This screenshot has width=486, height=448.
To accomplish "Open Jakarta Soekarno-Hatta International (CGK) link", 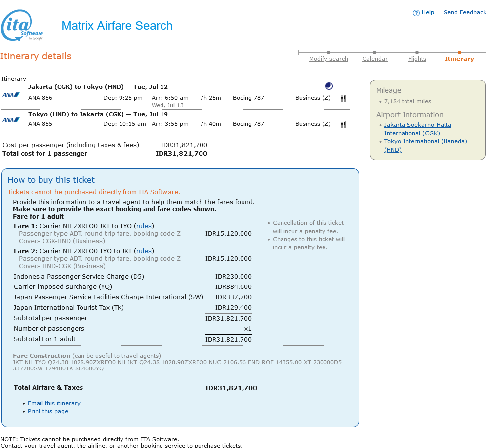I will [417, 129].
